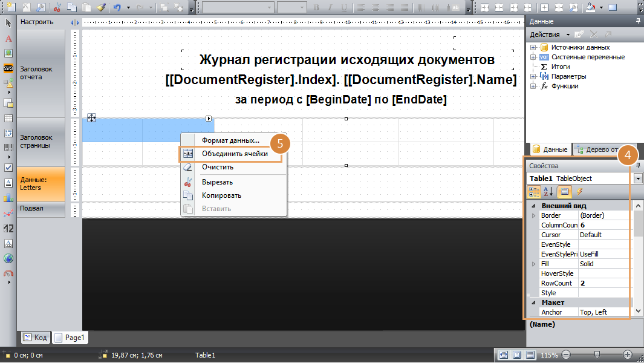This screenshot has width=644, height=363.
Task: Select the Barcode object tool
Action: pos(8,147)
